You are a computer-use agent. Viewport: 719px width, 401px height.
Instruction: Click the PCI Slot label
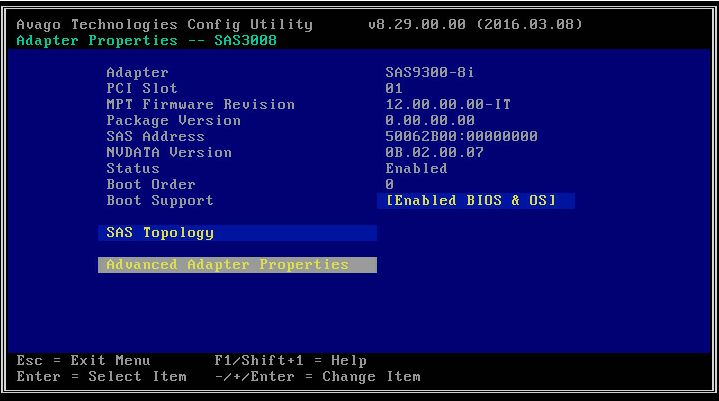pyautogui.click(x=142, y=88)
